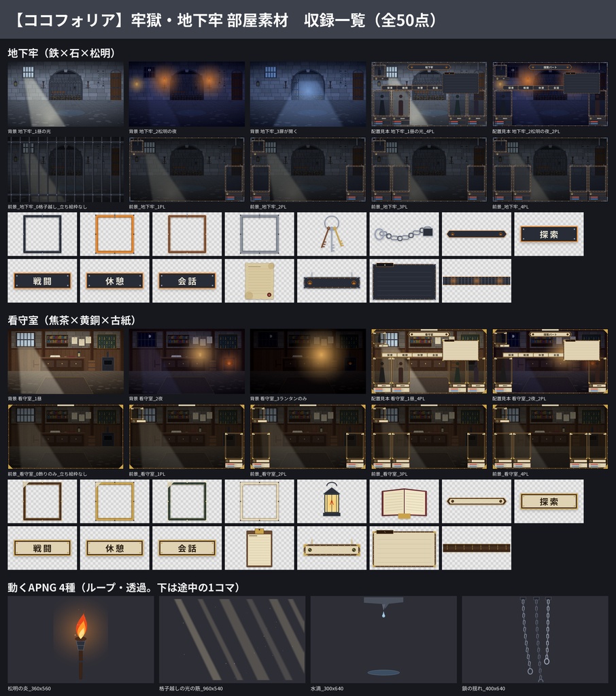Select the dark green square frame
This screenshot has width=616, height=696.
point(187,501)
